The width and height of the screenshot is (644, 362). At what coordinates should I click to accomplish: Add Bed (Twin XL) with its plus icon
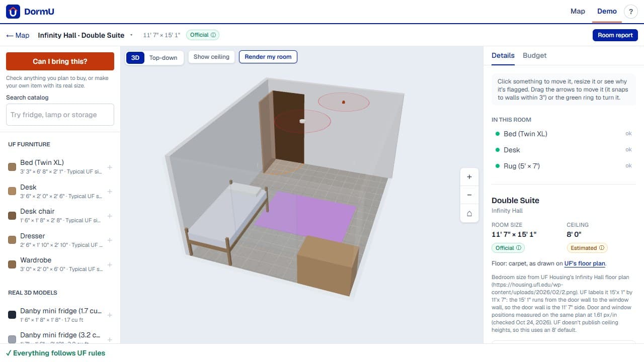coord(110,167)
